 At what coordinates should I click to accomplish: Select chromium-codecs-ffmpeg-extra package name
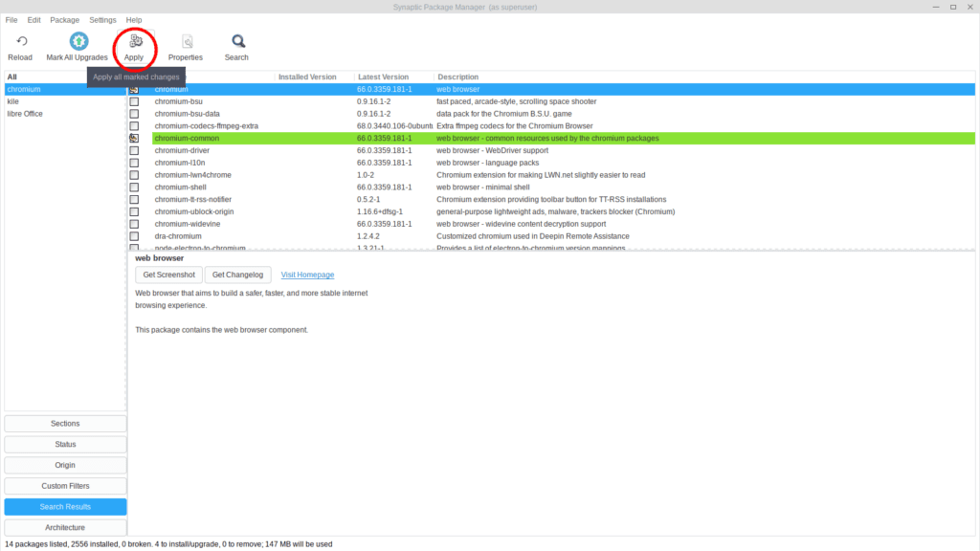(x=207, y=126)
